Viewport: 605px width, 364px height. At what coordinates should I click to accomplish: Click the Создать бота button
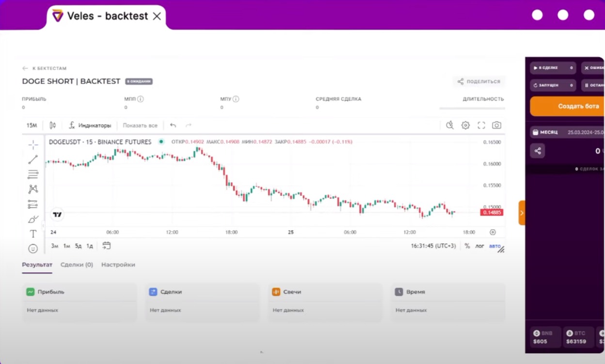pos(568,106)
